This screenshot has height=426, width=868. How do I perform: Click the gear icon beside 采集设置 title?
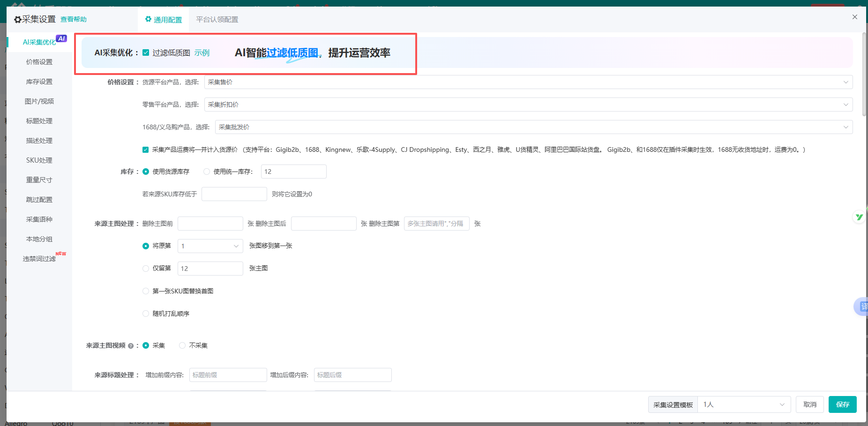(17, 19)
